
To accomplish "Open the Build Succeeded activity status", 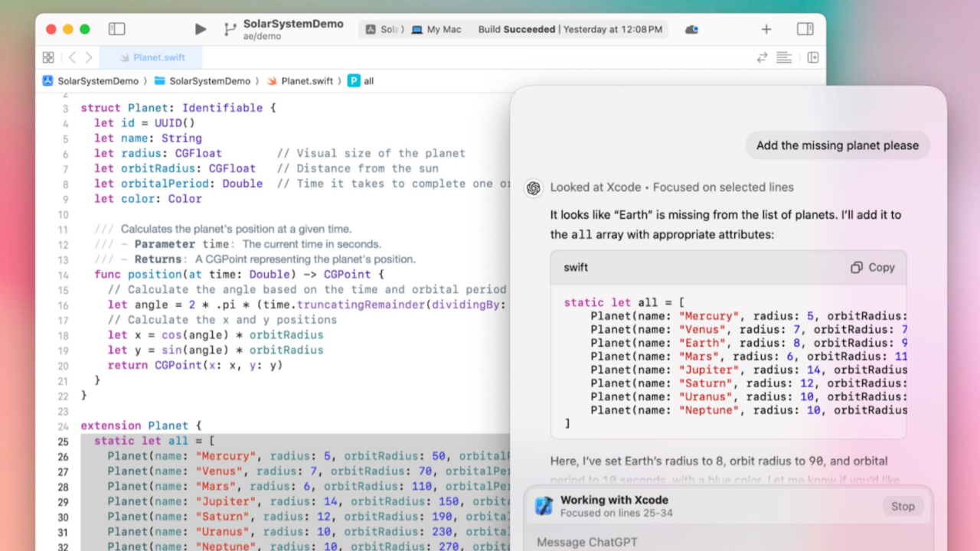I will coord(570,30).
